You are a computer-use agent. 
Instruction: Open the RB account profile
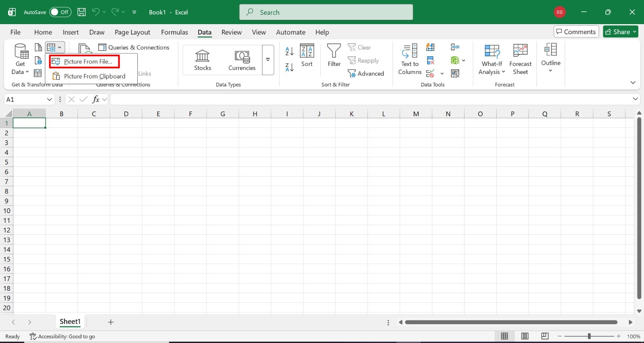click(559, 12)
